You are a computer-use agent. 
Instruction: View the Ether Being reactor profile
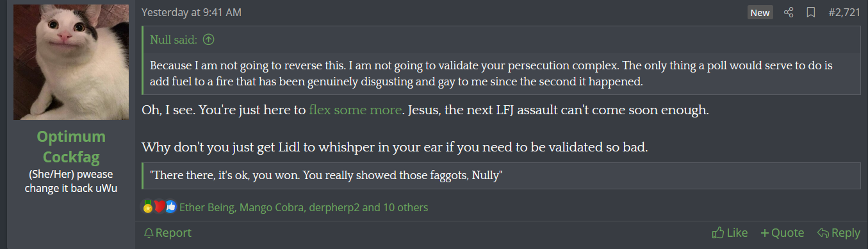pyautogui.click(x=206, y=207)
